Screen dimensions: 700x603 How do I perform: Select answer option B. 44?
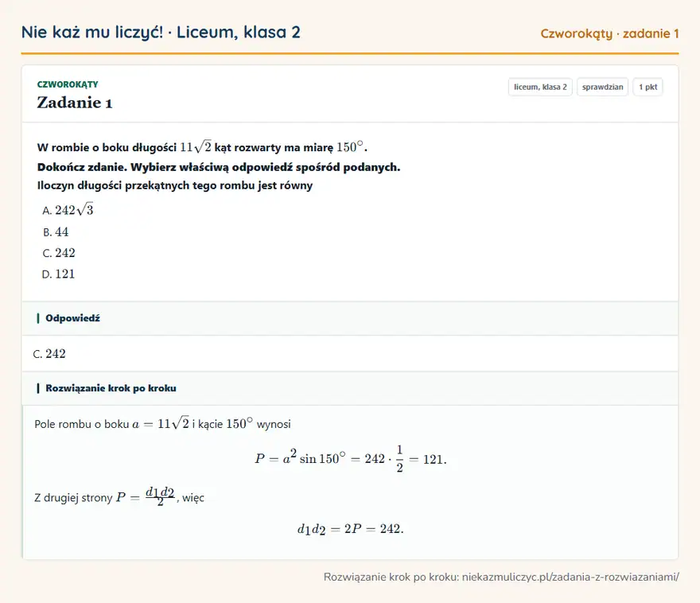(56, 232)
